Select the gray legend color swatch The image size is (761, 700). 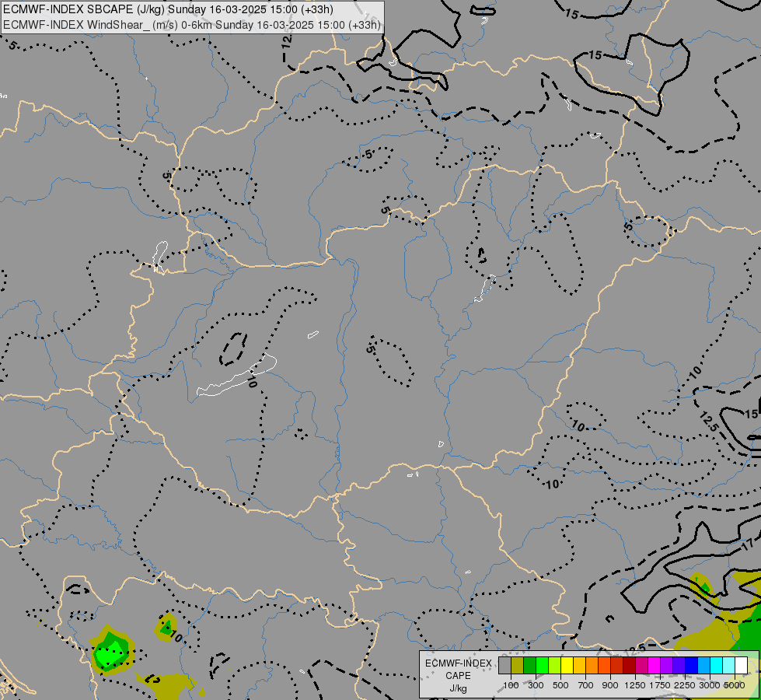[504, 666]
